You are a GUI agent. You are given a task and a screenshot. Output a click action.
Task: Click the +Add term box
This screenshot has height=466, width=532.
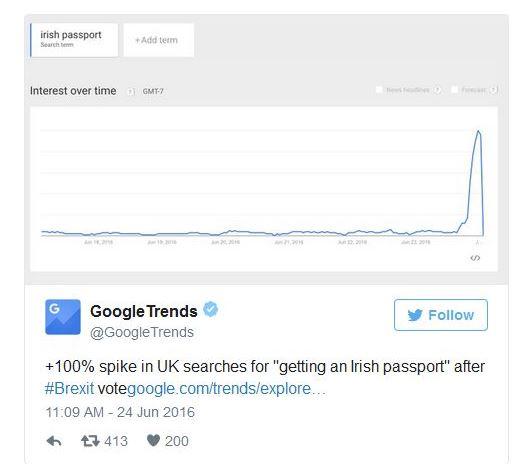pos(159,40)
